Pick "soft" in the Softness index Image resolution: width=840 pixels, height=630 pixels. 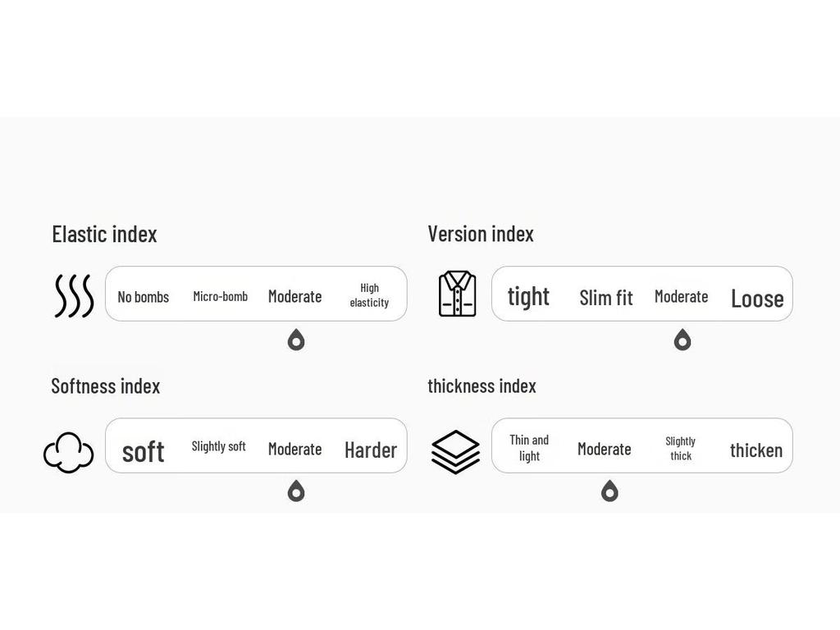(144, 451)
